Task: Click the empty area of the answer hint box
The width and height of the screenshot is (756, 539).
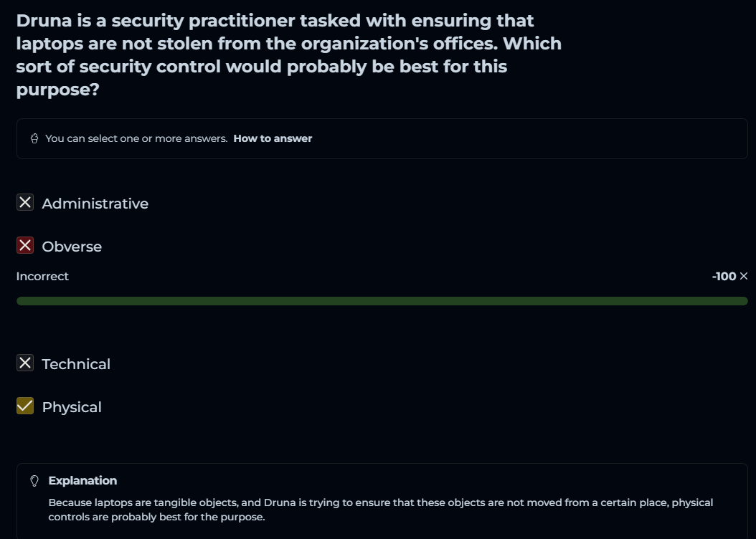Action: coord(531,138)
